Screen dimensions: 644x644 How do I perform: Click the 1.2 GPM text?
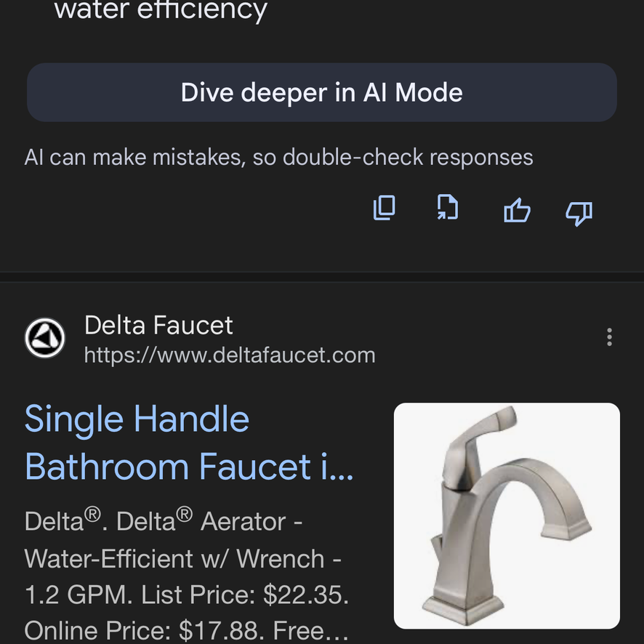[x=79, y=595]
